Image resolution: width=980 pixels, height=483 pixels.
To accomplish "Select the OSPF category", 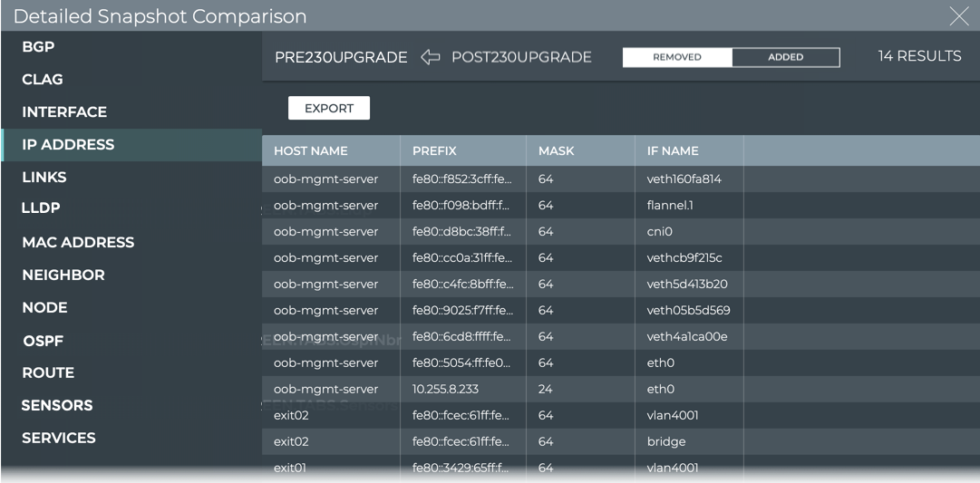I will 44,341.
